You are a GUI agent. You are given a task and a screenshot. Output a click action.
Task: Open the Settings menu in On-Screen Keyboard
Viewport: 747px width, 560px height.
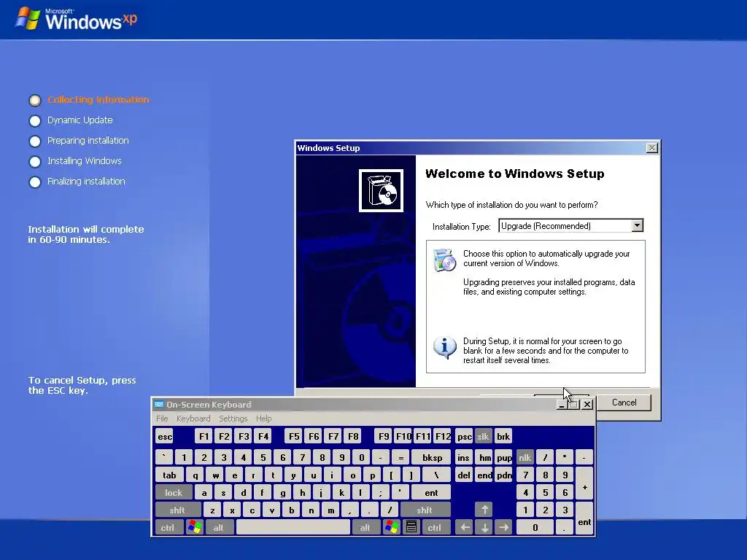(233, 419)
